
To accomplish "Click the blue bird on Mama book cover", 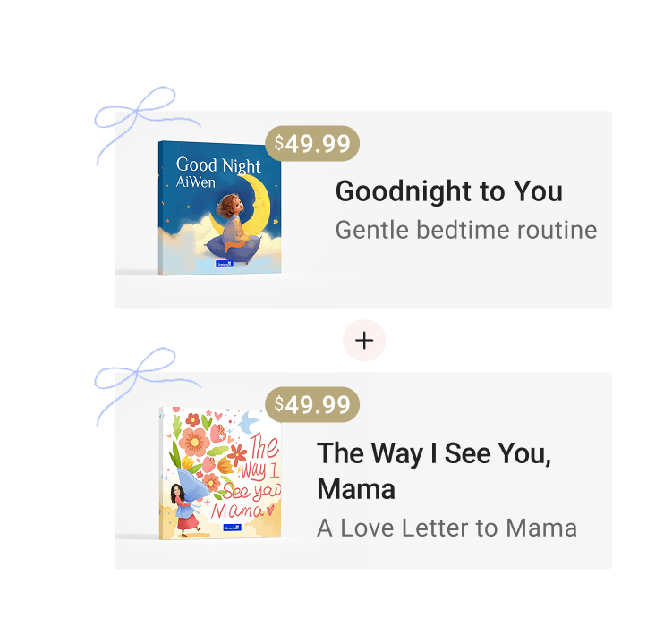I will point(249,422).
